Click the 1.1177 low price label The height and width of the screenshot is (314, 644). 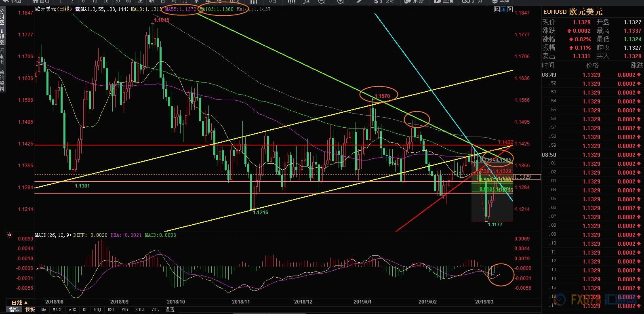(495, 224)
